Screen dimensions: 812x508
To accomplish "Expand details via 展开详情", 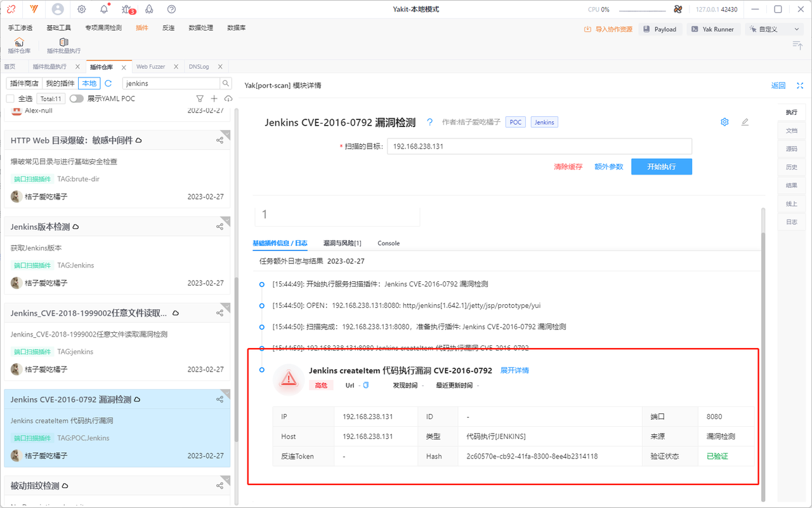I will [x=514, y=370].
